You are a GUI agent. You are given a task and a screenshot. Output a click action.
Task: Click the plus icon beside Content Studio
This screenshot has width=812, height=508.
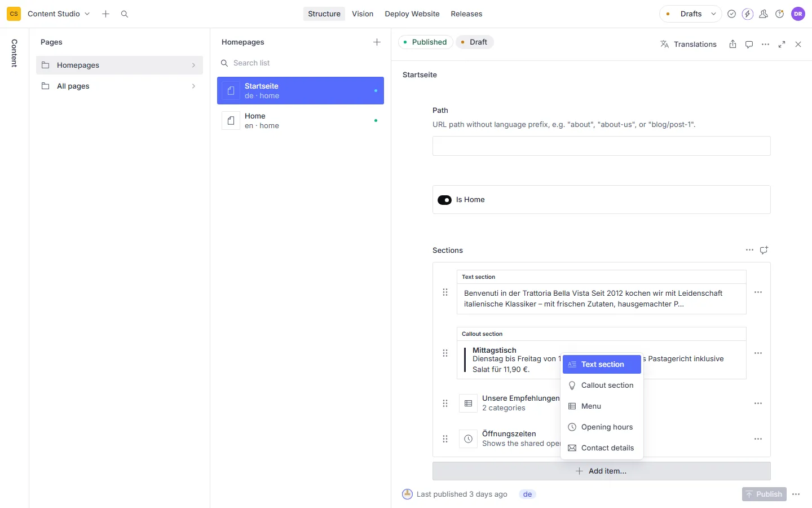(x=105, y=14)
